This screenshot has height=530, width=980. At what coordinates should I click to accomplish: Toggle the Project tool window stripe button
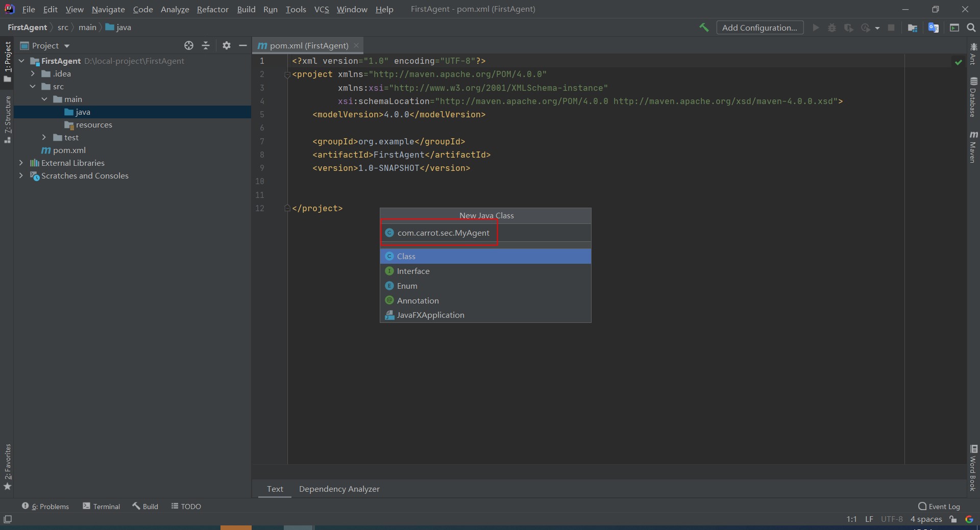pyautogui.click(x=7, y=62)
